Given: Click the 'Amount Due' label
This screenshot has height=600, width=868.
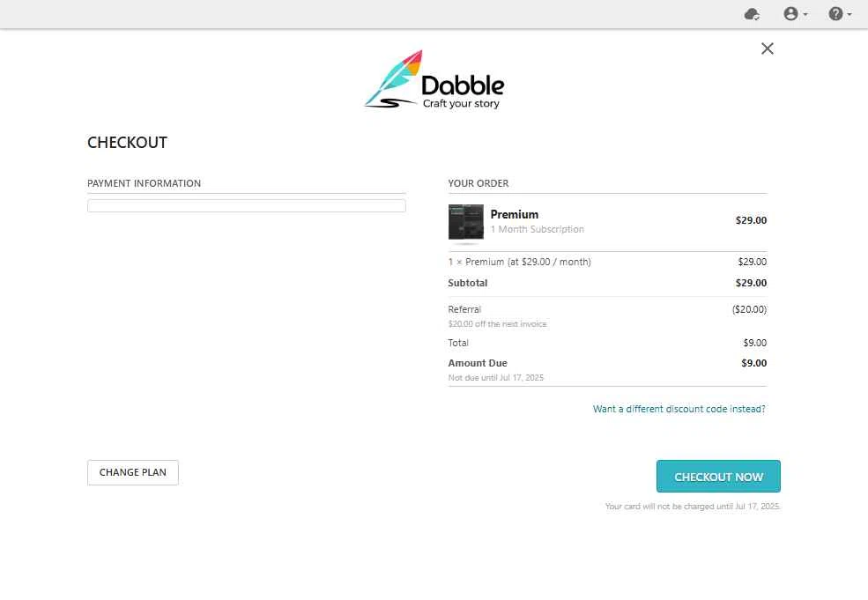Looking at the screenshot, I should click(x=478, y=363).
